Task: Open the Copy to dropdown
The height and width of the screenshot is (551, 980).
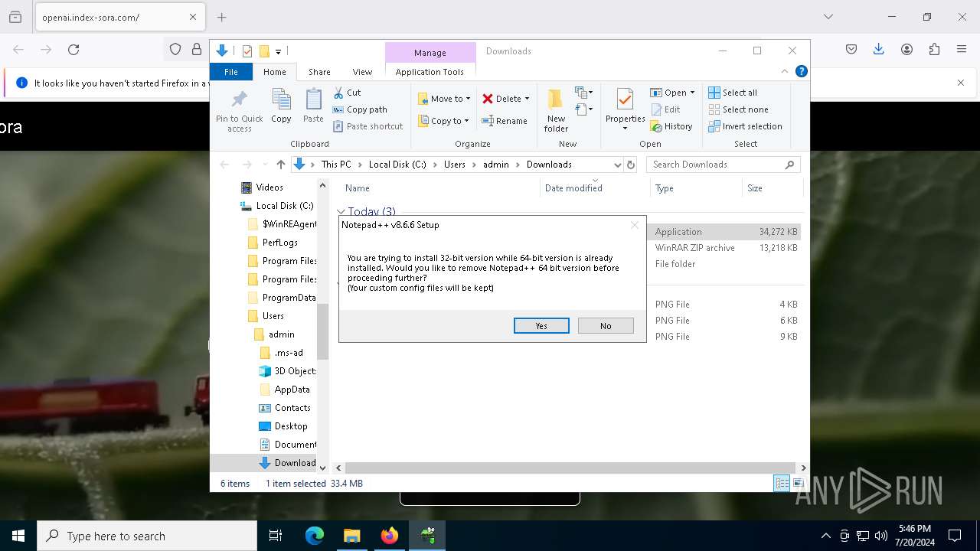Action: [x=443, y=121]
